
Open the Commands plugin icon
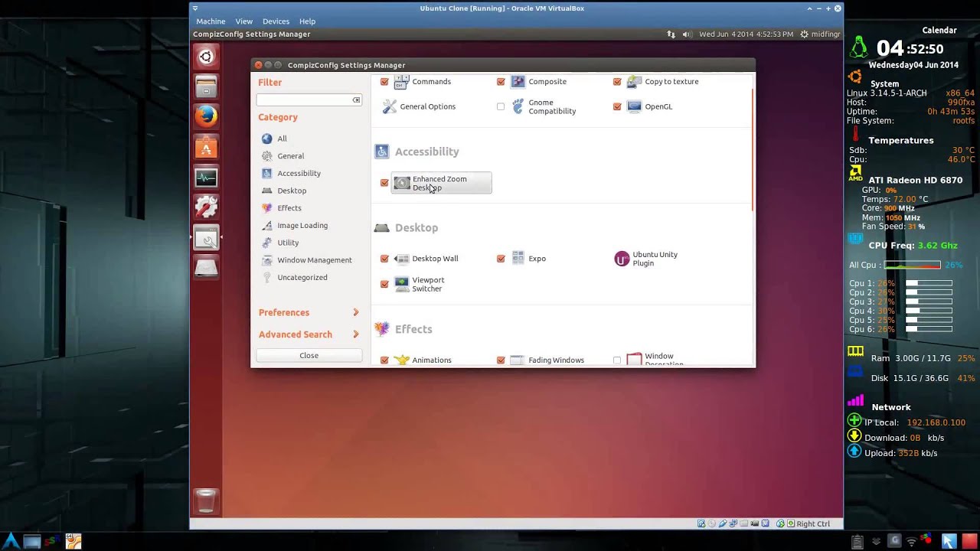point(402,81)
